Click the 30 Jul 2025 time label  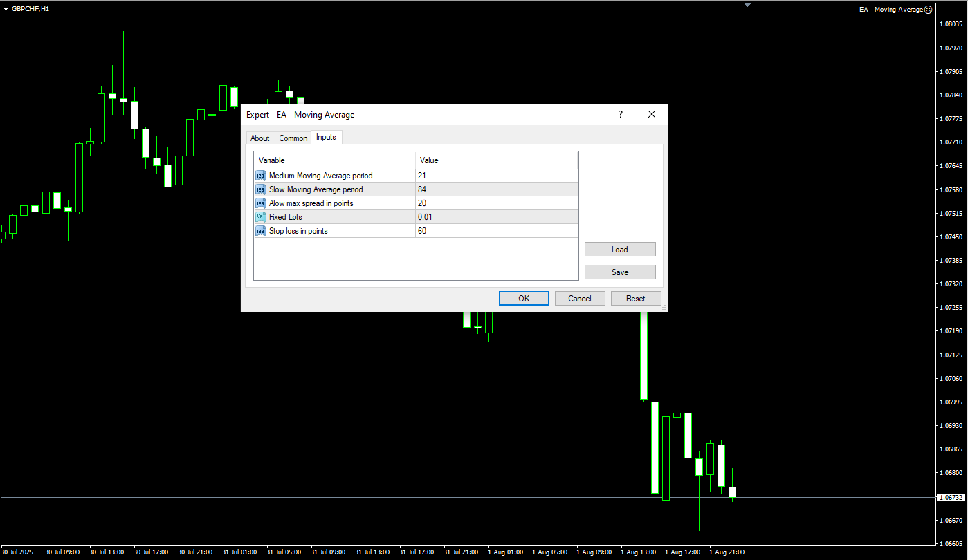(x=17, y=552)
